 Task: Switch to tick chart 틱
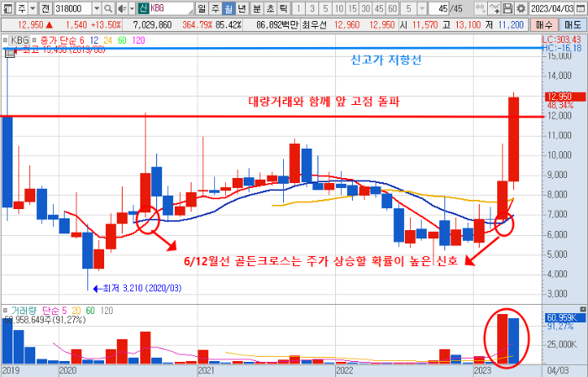(284, 8)
